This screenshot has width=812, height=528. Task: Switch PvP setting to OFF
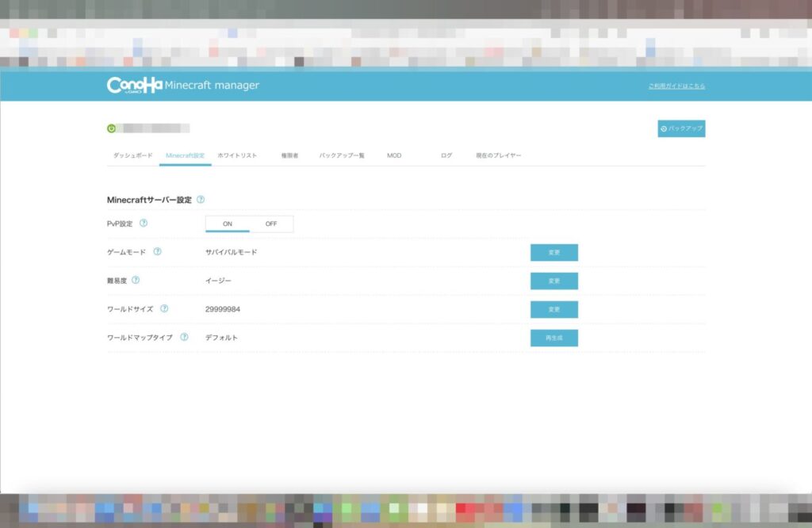[x=271, y=224]
